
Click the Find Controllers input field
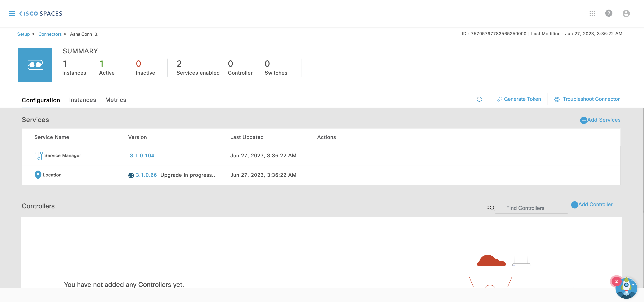pos(525,208)
